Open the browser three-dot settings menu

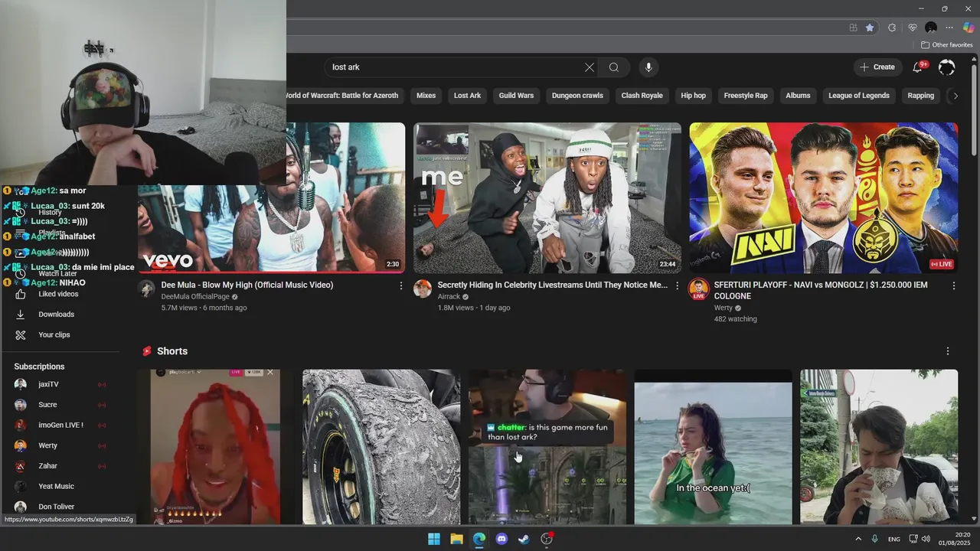pyautogui.click(x=949, y=28)
